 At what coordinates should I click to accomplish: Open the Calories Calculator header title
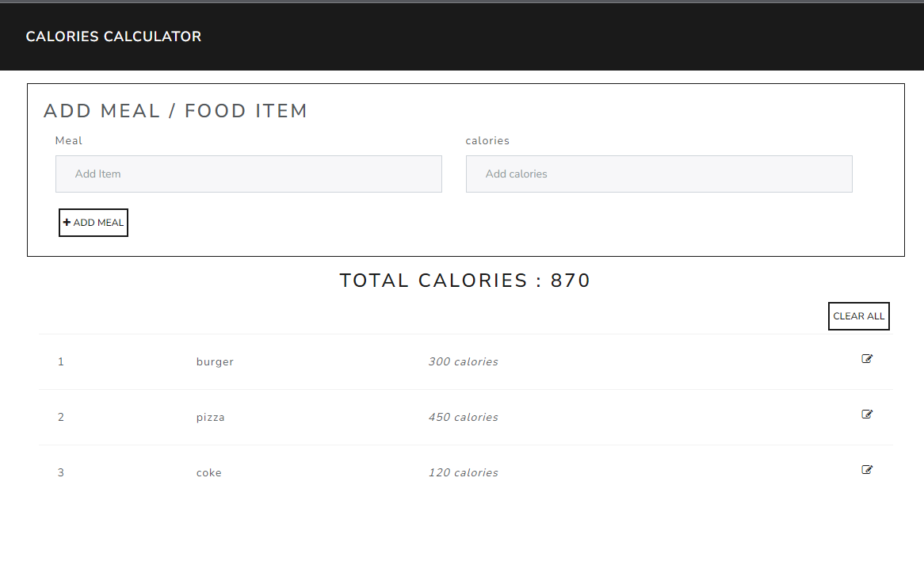(114, 36)
